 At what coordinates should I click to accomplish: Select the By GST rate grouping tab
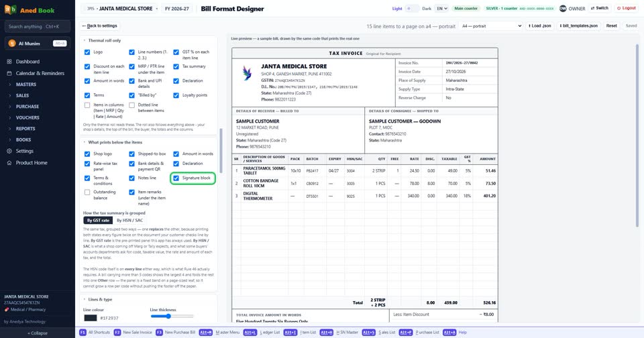(98, 221)
